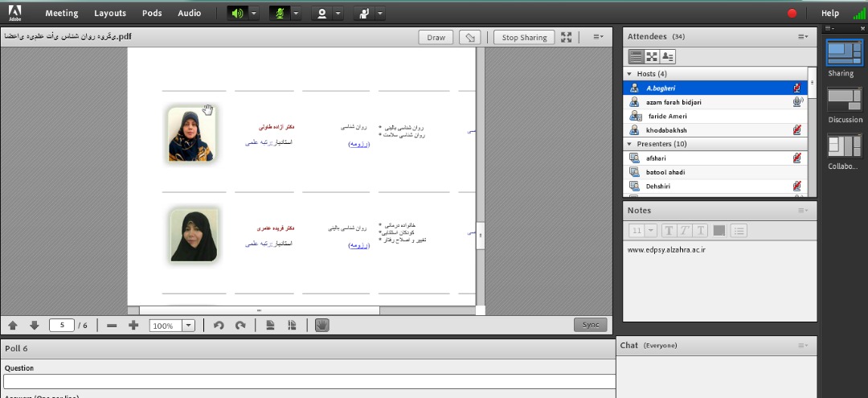Viewport: 868px width, 398px height.
Task: Click muted mic icon beside A.bagheri
Action: pyautogui.click(x=797, y=88)
